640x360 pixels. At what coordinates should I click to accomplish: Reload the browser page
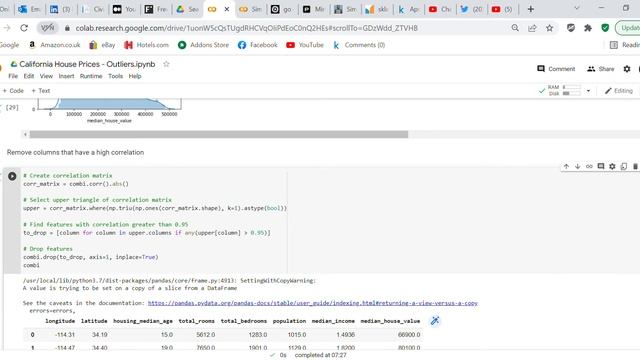coord(24,28)
